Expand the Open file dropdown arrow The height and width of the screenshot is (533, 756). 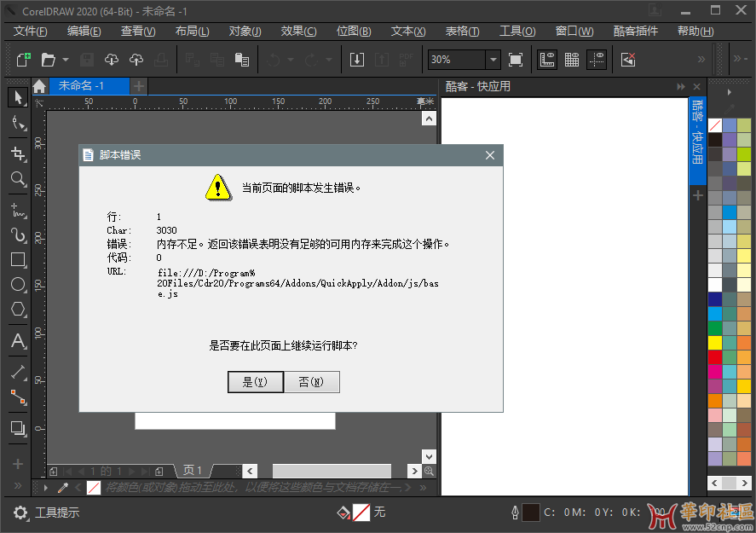[66, 60]
